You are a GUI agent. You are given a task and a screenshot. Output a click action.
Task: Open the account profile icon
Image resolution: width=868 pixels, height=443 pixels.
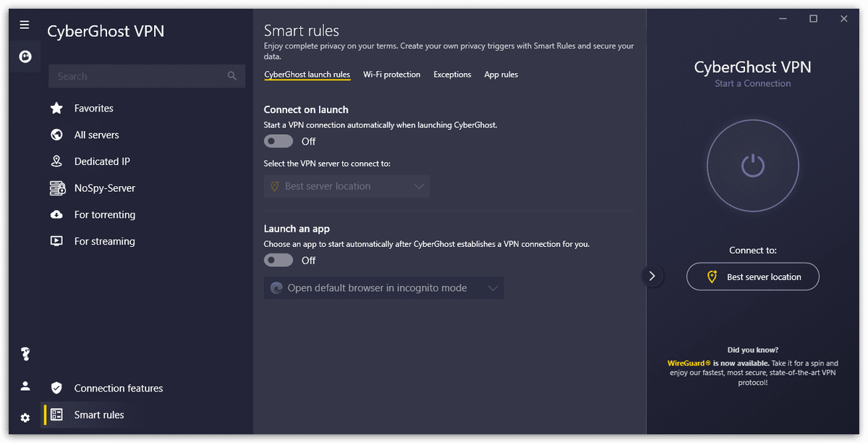(x=25, y=386)
